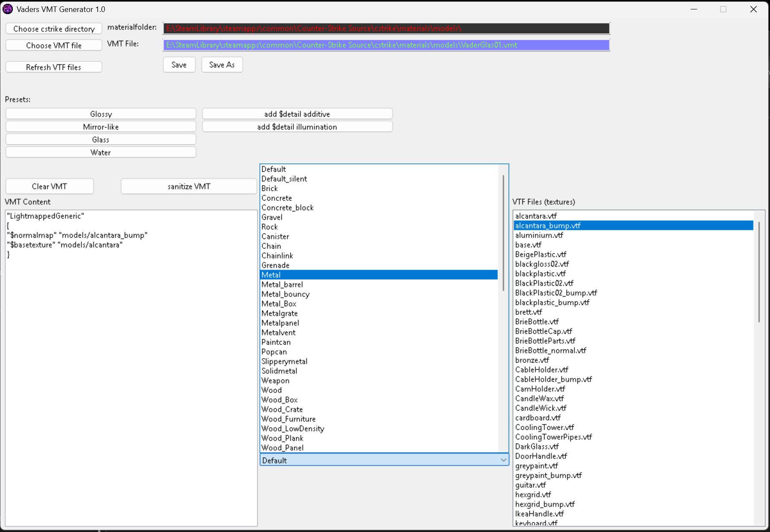Select guitar.vtf texture
The image size is (770, 532).
[633, 485]
